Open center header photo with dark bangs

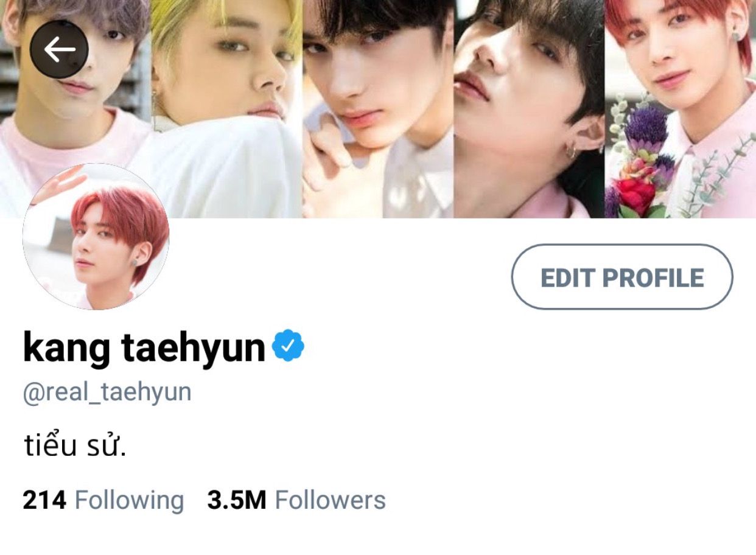[x=378, y=109]
